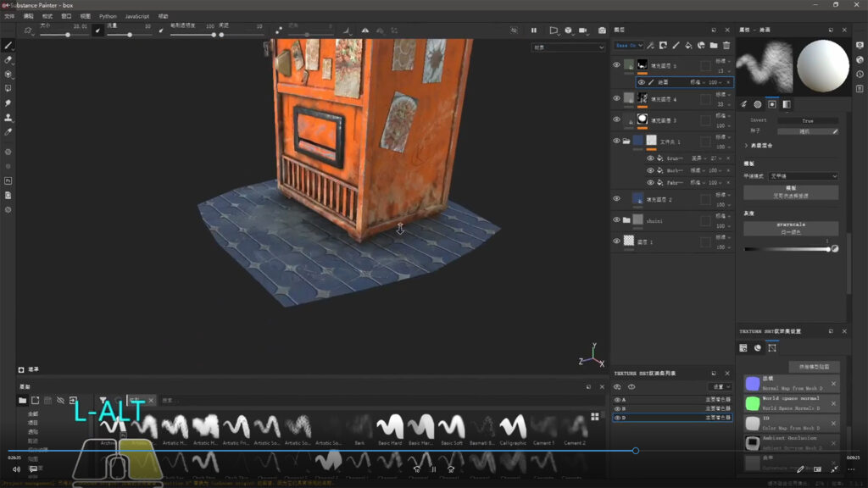The image size is (868, 488).
Task: Hide the shuini folder layer
Action: point(617,219)
